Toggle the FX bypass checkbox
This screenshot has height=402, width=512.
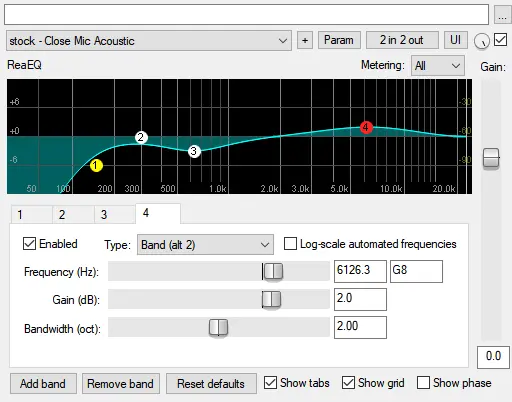(500, 40)
